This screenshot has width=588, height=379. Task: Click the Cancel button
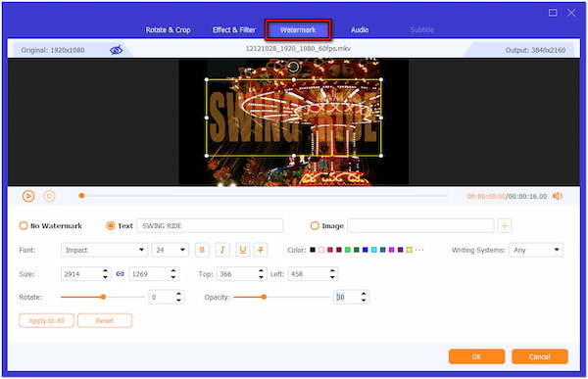coord(540,356)
